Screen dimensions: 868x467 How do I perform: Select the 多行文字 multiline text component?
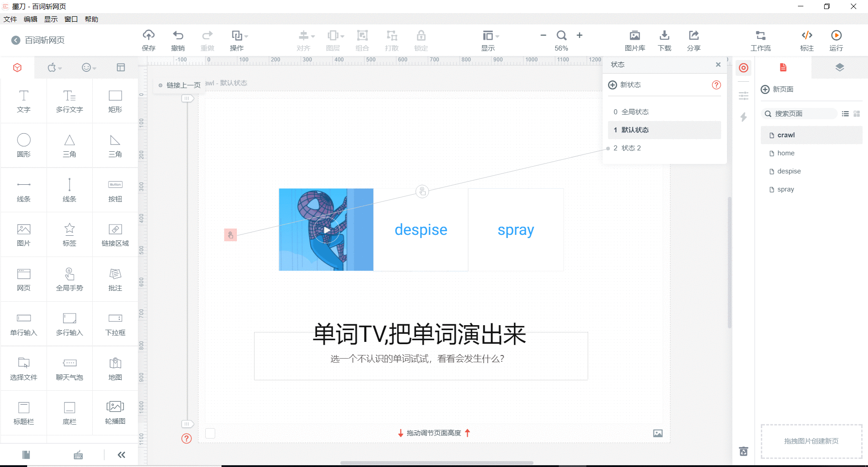pyautogui.click(x=69, y=101)
